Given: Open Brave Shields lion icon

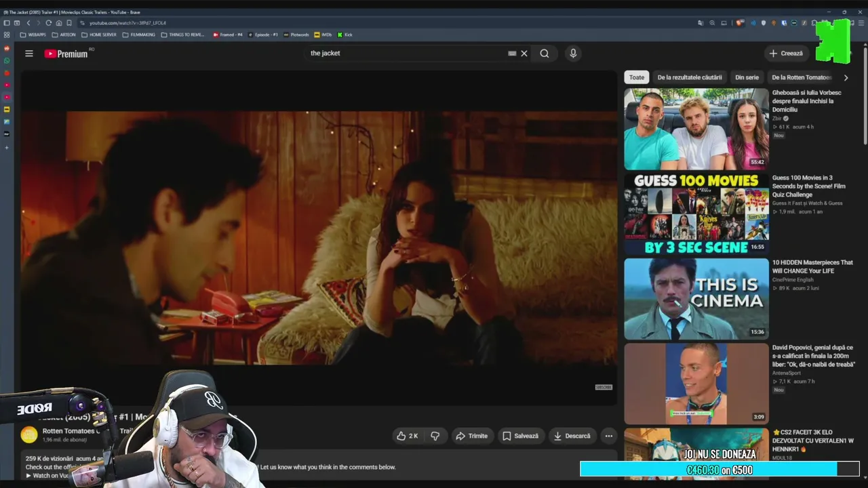Looking at the screenshot, I should tap(741, 23).
